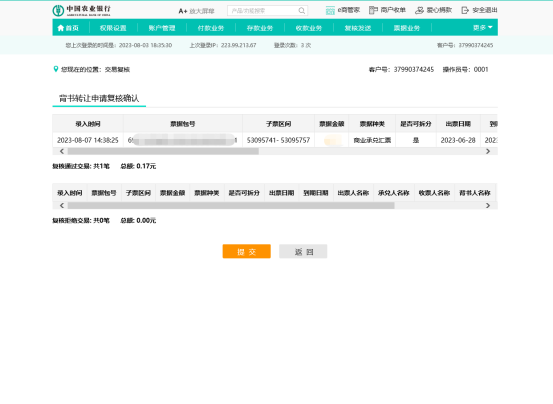Click the 票据金额 header in the upper table
553x404 pixels.
[332, 124]
